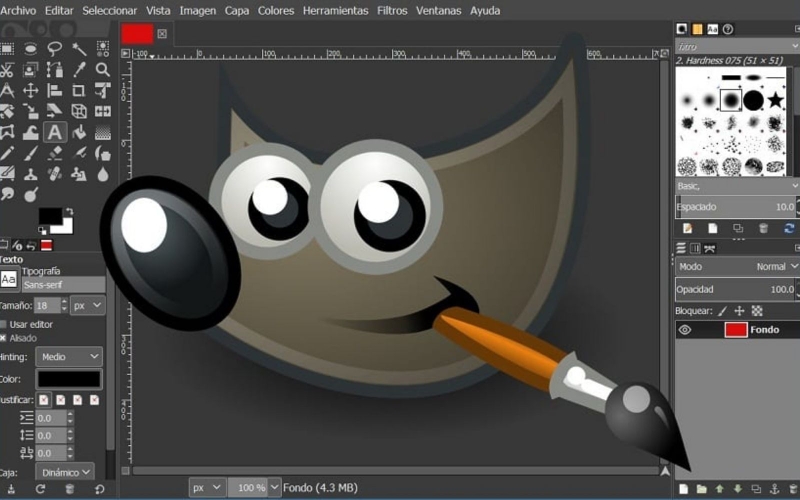
Task: Pick the Color Picker eyedropper tool
Action: (79, 69)
